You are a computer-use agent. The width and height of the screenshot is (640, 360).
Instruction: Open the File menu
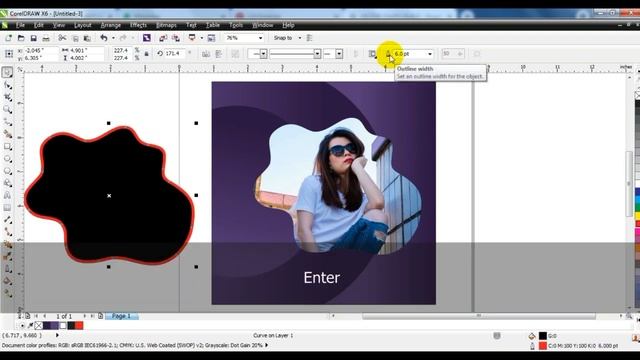point(20,25)
